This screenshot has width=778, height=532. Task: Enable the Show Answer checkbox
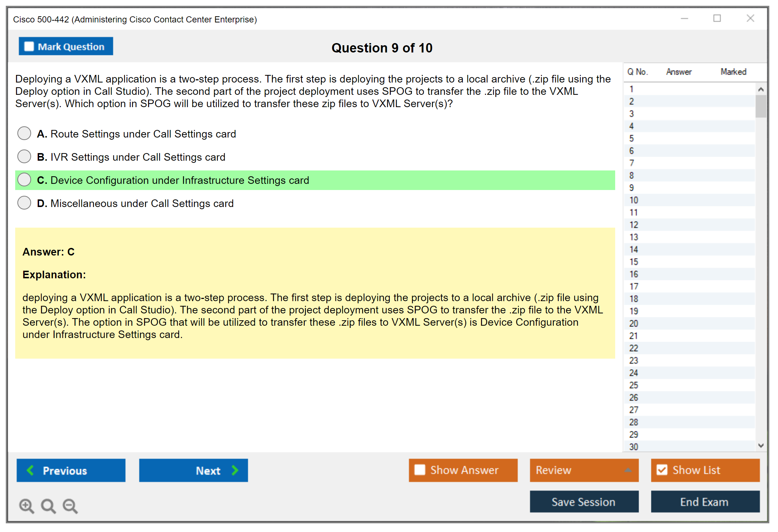click(420, 470)
